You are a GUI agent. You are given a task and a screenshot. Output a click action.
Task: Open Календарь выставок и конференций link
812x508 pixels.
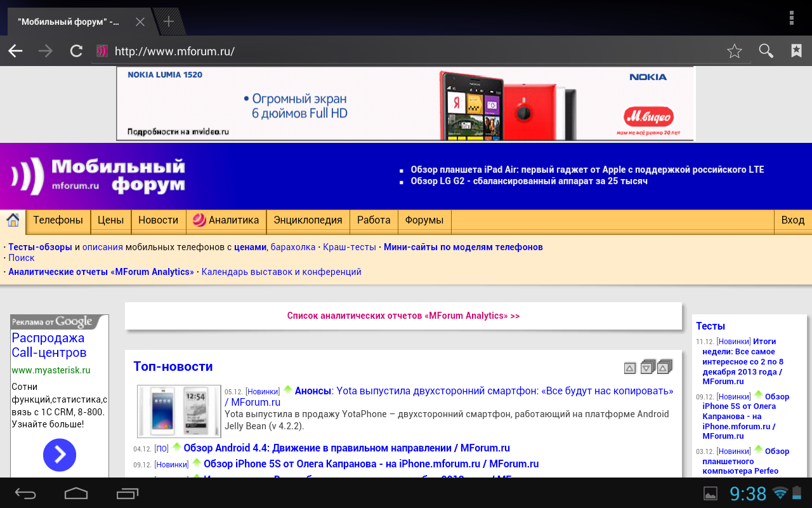pos(281,272)
